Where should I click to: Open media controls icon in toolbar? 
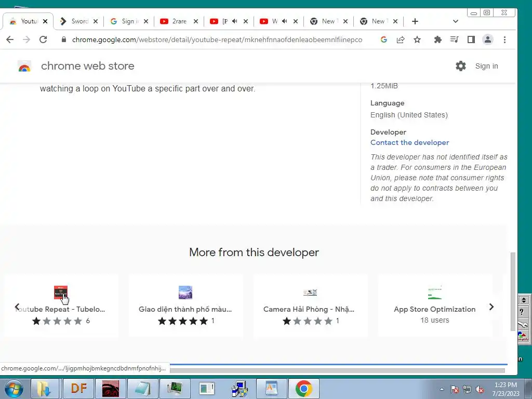[454, 39]
